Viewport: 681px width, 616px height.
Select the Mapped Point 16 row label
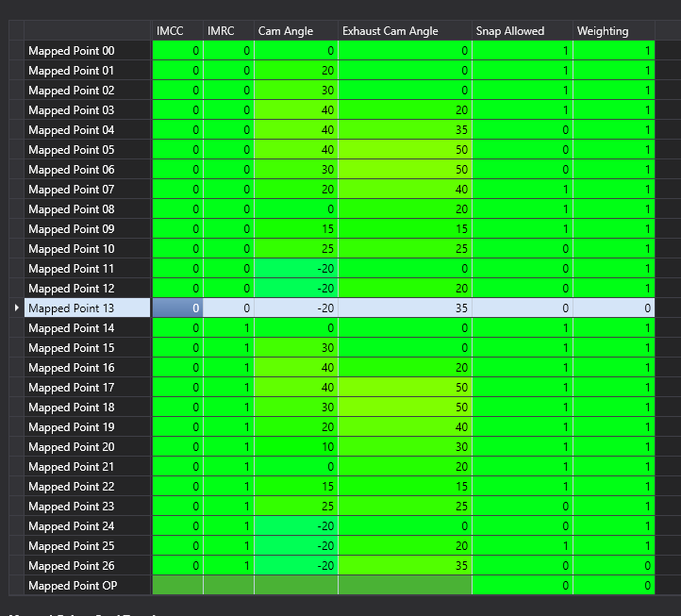88,368
